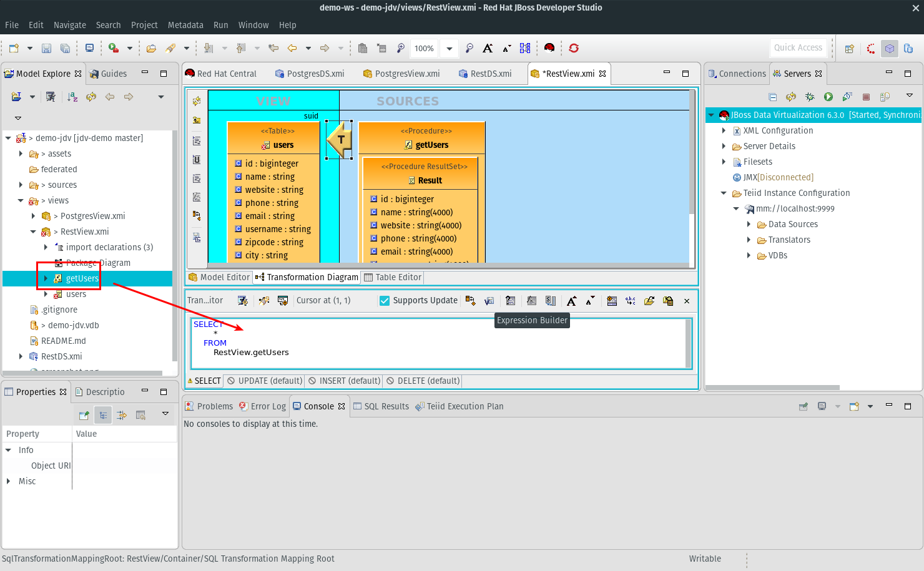Image resolution: width=924 pixels, height=571 pixels.
Task: Click the sort A-Z icon in Model Explorer
Action: pos(72,97)
